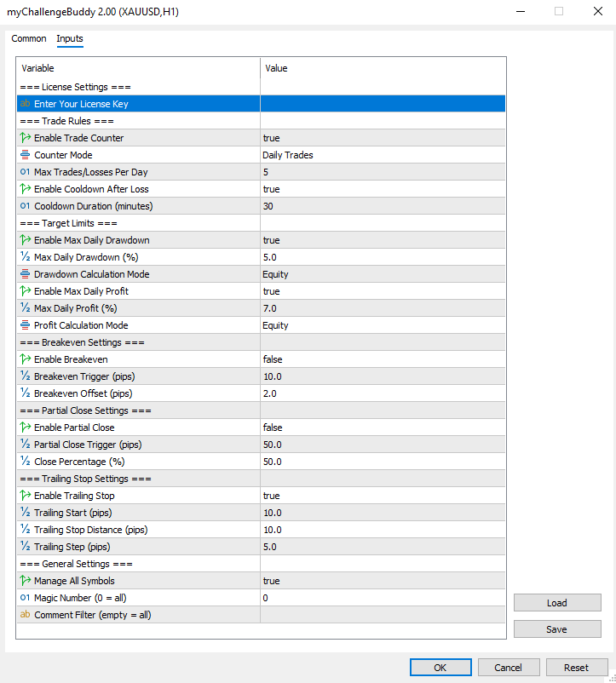616x683 pixels.
Task: Click the integer icon beside Max Trades/Losses Per Day
Action: pyautogui.click(x=25, y=172)
